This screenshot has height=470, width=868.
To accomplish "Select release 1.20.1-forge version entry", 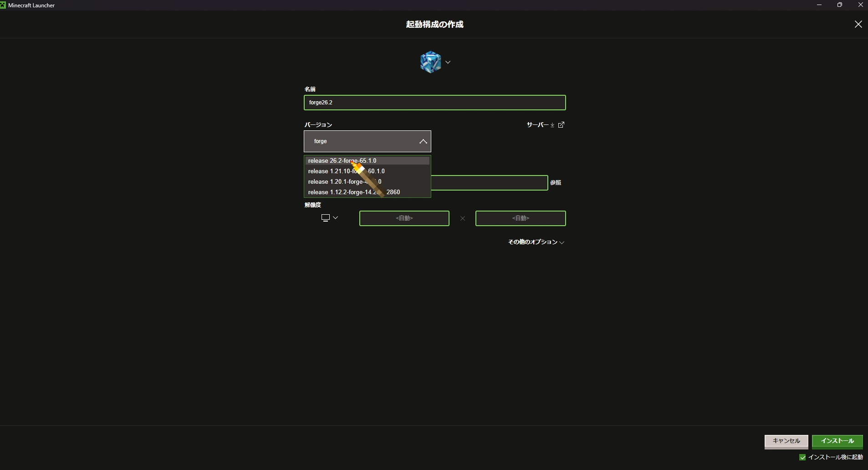I will 367,181.
